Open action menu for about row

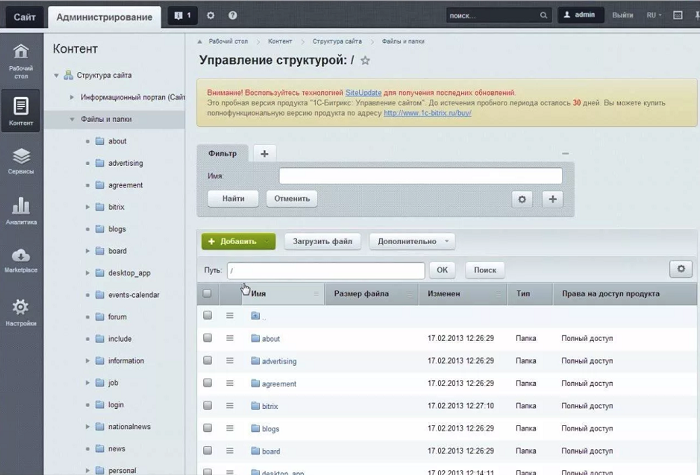229,338
